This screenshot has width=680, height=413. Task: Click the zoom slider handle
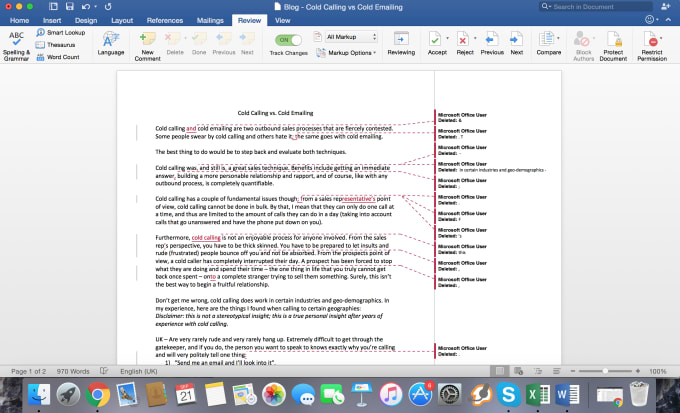click(605, 371)
